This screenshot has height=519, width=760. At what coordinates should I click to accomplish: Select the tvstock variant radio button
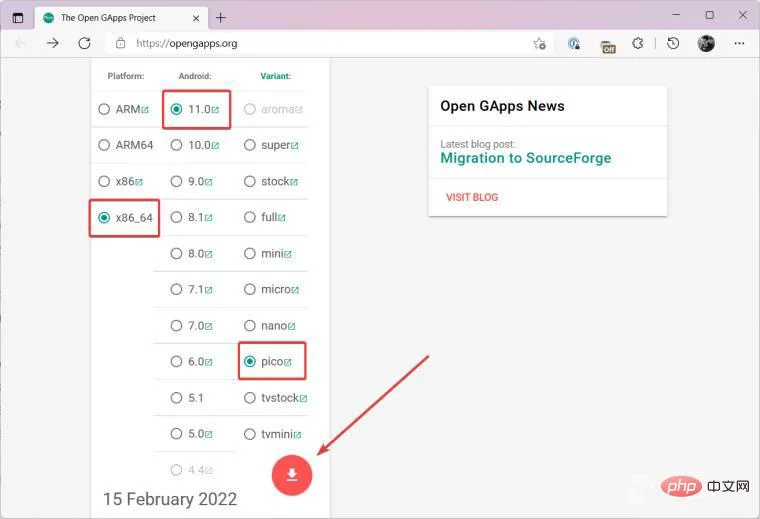point(250,398)
